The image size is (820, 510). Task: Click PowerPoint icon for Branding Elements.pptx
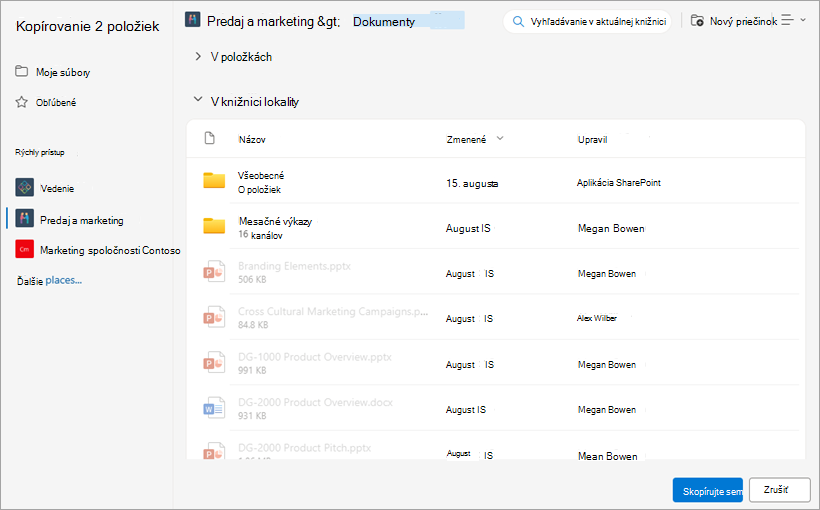[x=214, y=271]
